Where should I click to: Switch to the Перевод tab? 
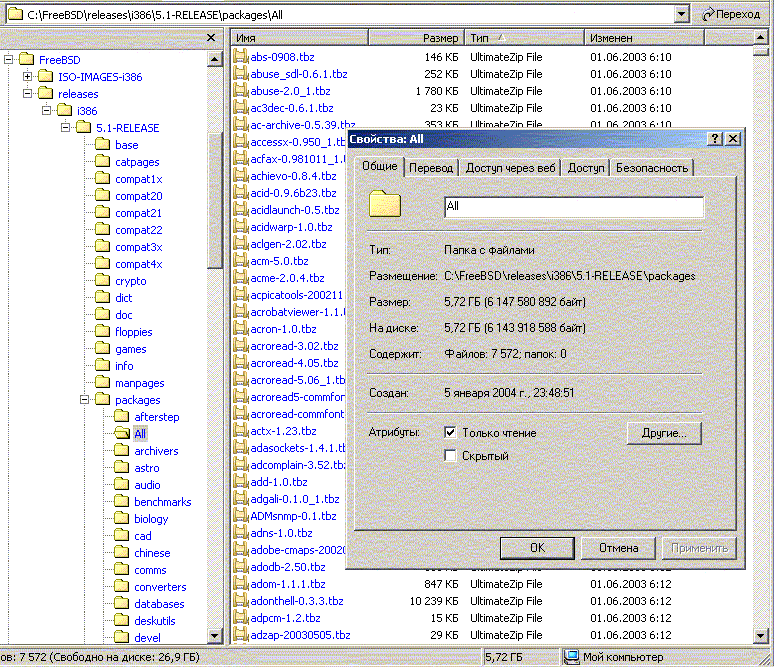click(x=431, y=168)
